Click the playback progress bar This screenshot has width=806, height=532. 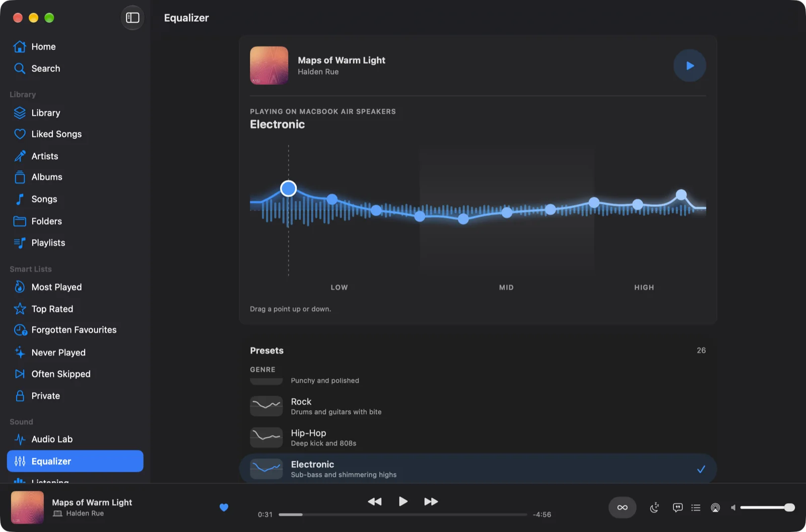tap(402, 514)
